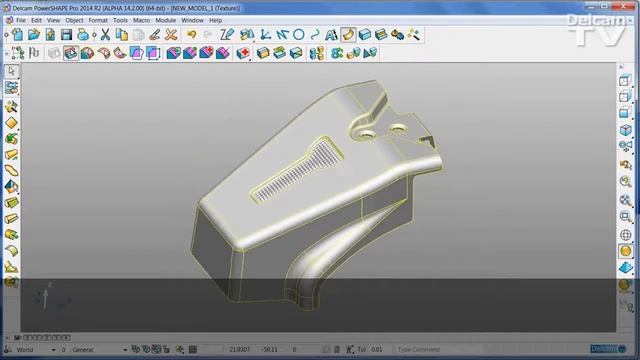This screenshot has width=640, height=360.
Task: Open the Object menu
Action: coord(74,20)
